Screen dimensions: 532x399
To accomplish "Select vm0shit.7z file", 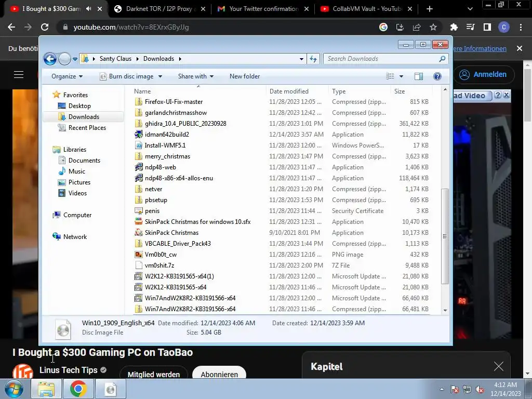I will pyautogui.click(x=159, y=265).
